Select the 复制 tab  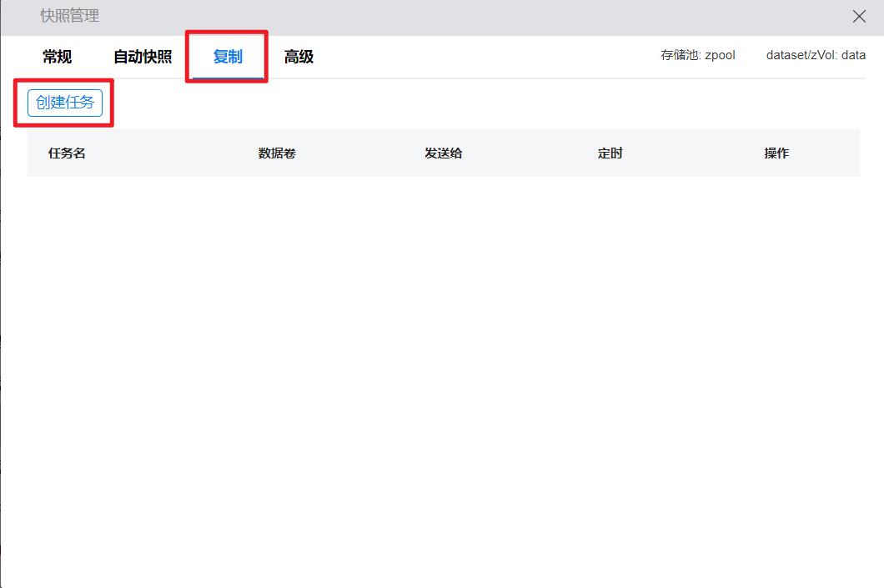(228, 58)
